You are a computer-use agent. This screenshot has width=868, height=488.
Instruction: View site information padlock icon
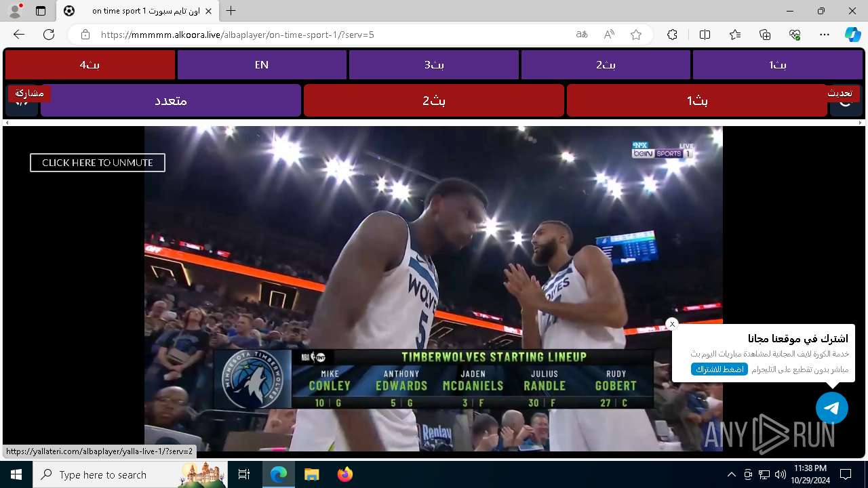coord(85,35)
